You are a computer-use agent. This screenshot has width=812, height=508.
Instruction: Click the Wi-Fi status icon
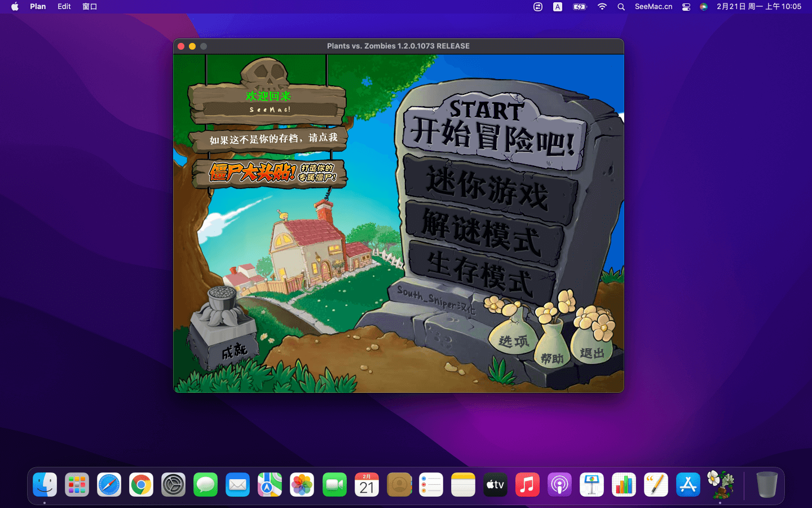(602, 7)
